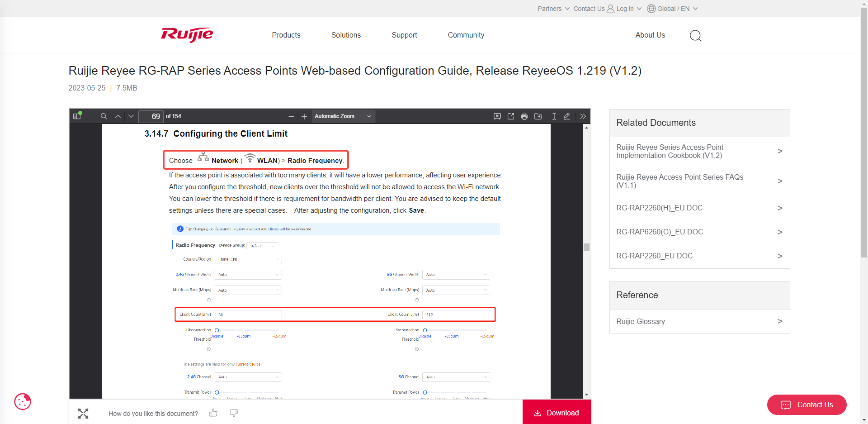Open the PDF file icon
Screen dimensions: 868x424
click(511, 116)
